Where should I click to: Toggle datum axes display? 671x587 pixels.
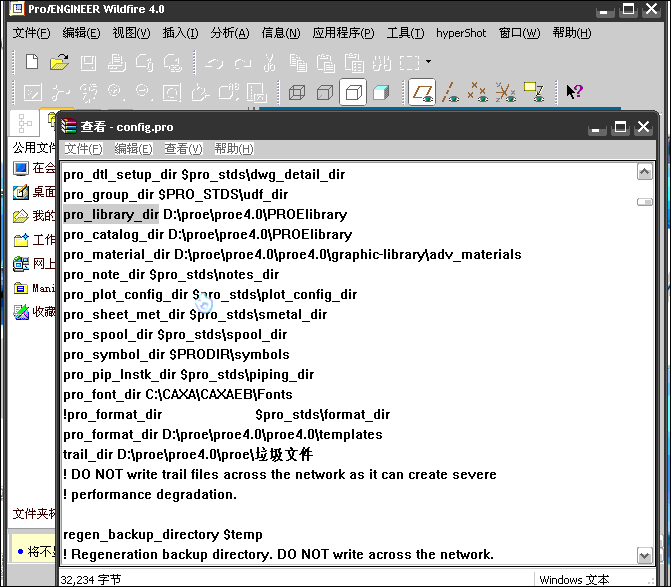coord(450,92)
